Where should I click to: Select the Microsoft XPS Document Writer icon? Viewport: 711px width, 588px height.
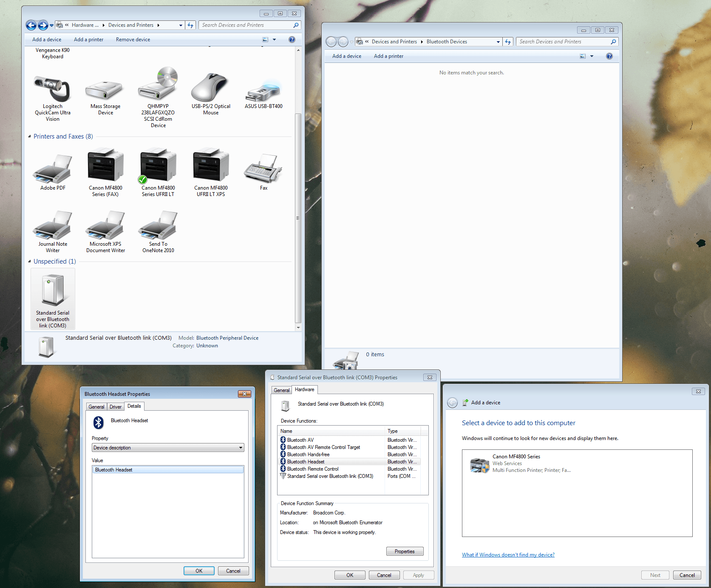click(105, 225)
